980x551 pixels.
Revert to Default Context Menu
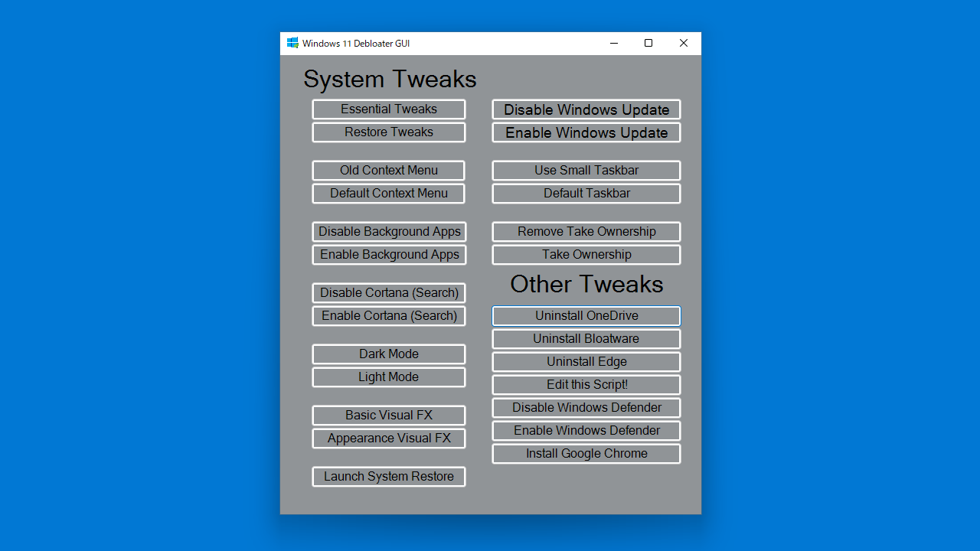389,194
